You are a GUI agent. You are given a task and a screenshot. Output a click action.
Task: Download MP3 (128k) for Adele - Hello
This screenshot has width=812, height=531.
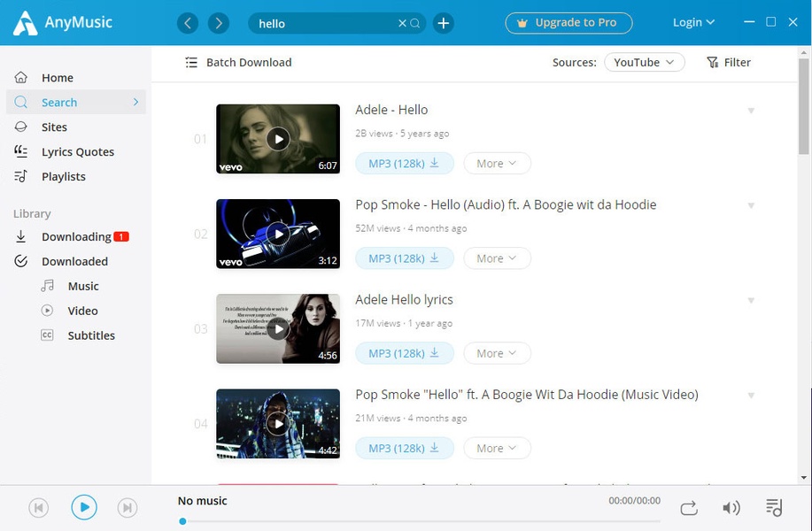[405, 164]
